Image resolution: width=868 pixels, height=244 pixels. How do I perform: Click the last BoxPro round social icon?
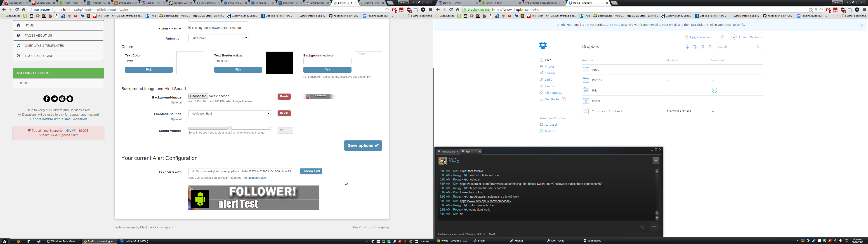click(70, 99)
